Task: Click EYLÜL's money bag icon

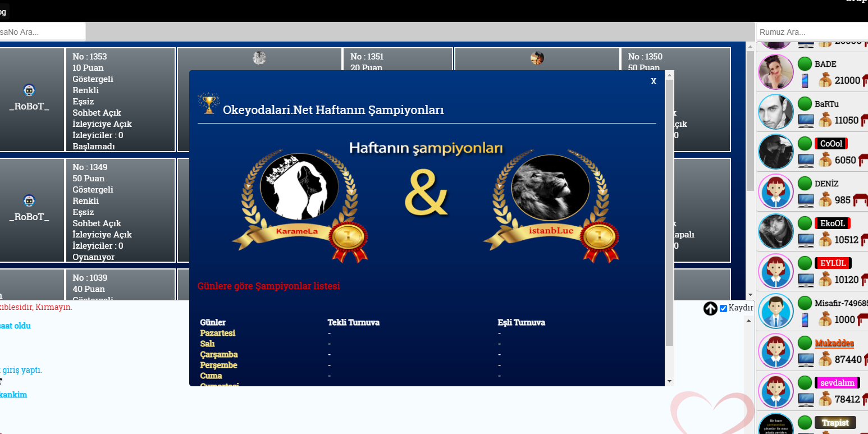Action: (825, 280)
